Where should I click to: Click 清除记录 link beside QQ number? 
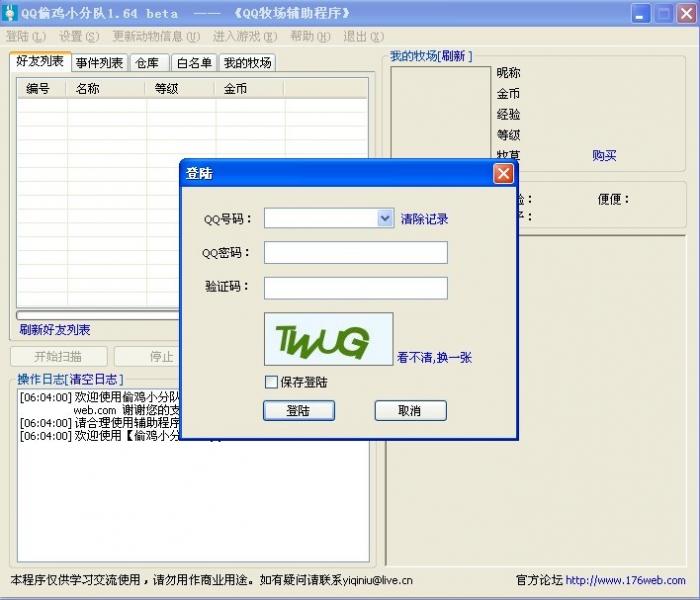click(x=424, y=219)
